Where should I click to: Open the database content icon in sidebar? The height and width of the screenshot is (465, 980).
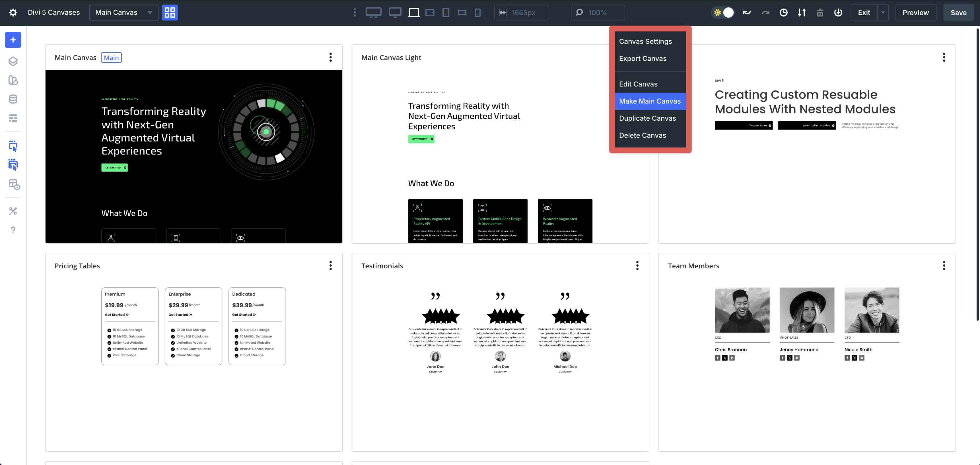[13, 99]
